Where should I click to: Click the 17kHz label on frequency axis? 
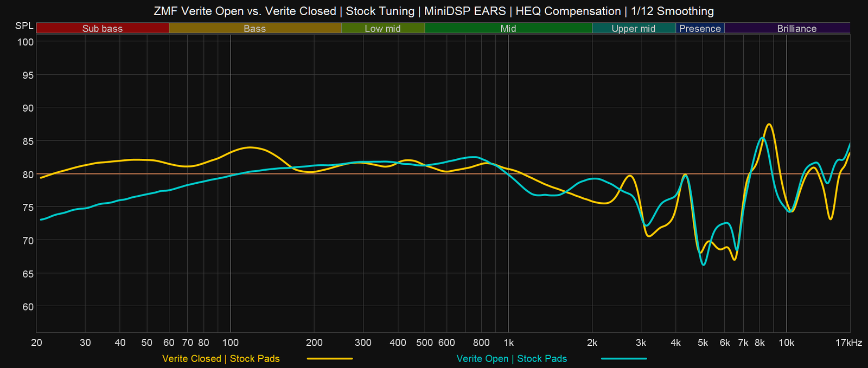[848, 343]
